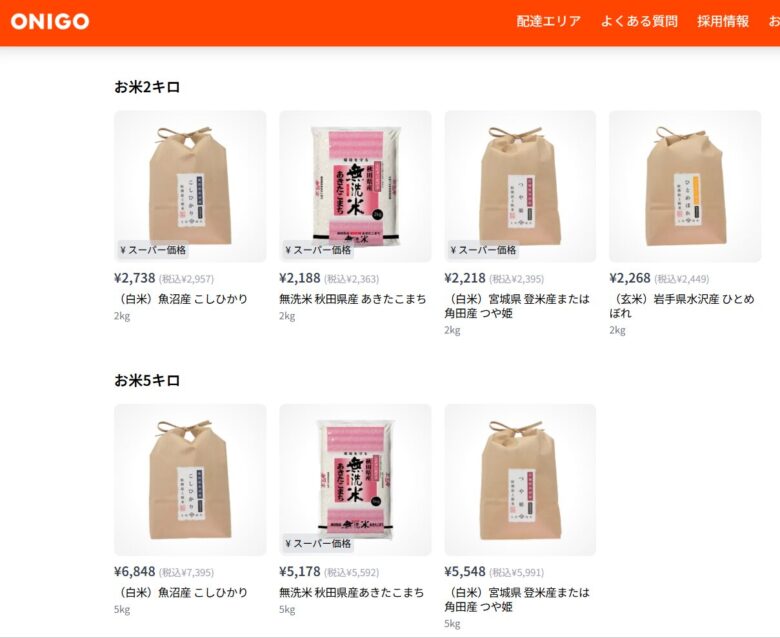Click the スーパー価格 badge on the ¥5,178 rice
This screenshot has width=780, height=638.
[x=318, y=544]
